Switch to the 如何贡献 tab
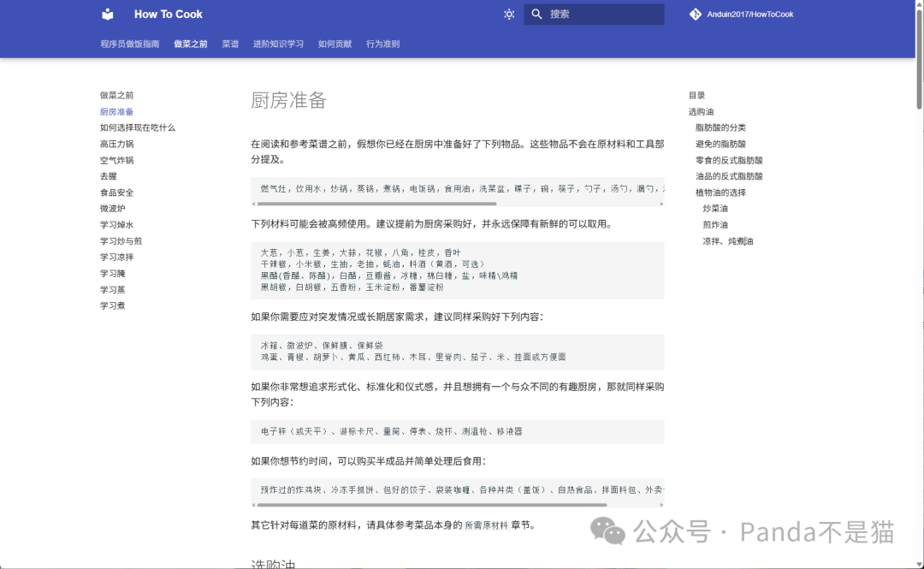The width and height of the screenshot is (924, 569). point(335,44)
